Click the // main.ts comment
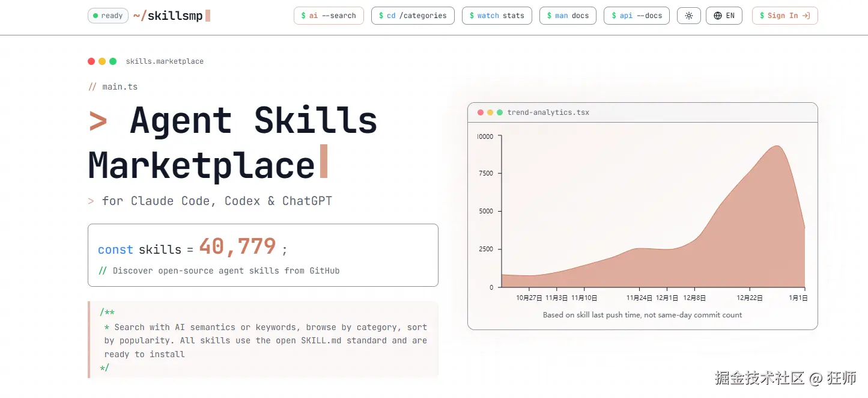 coord(113,87)
